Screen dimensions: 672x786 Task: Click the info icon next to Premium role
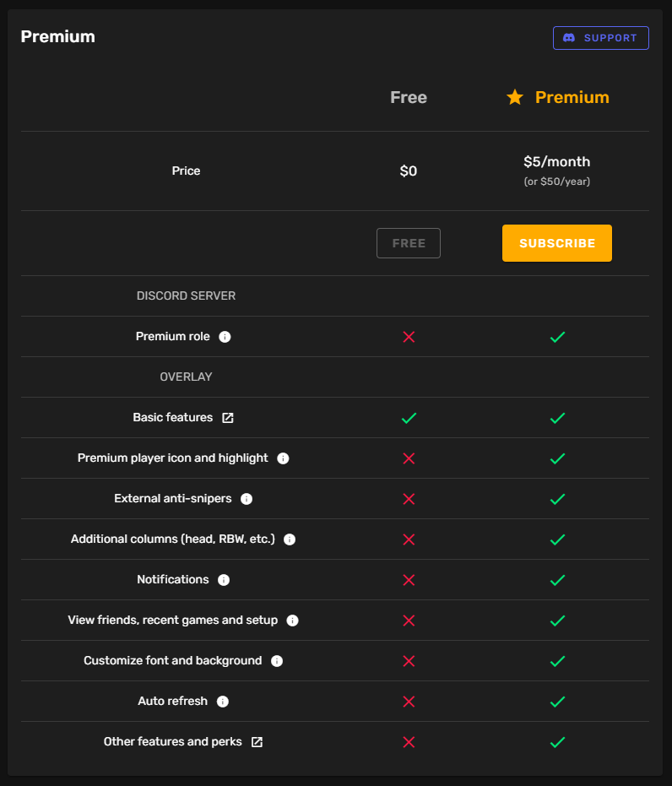click(225, 337)
